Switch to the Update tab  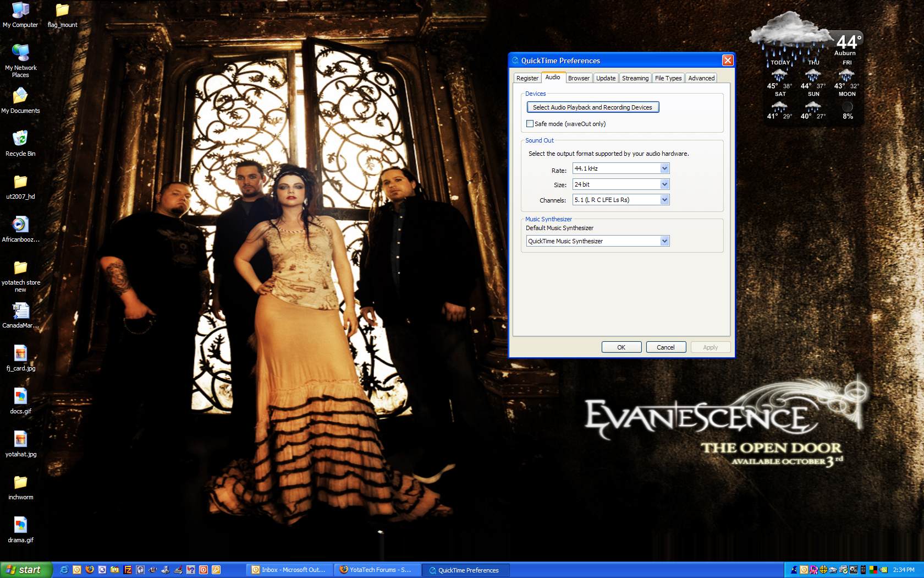[606, 78]
